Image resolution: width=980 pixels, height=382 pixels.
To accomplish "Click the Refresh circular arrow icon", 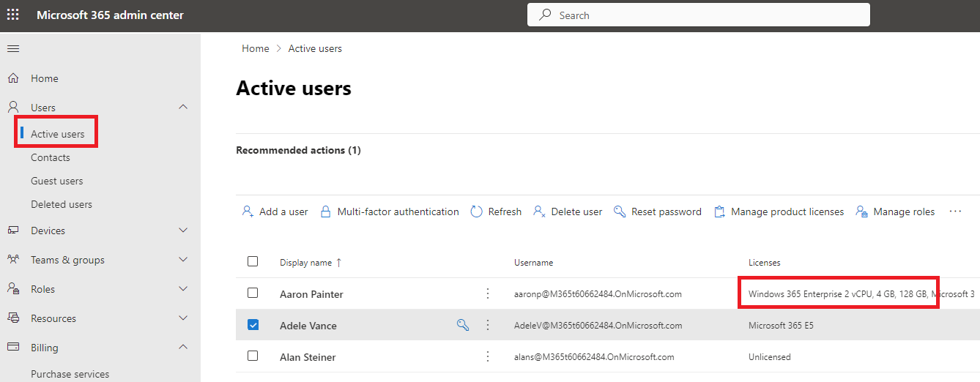I will pyautogui.click(x=476, y=211).
